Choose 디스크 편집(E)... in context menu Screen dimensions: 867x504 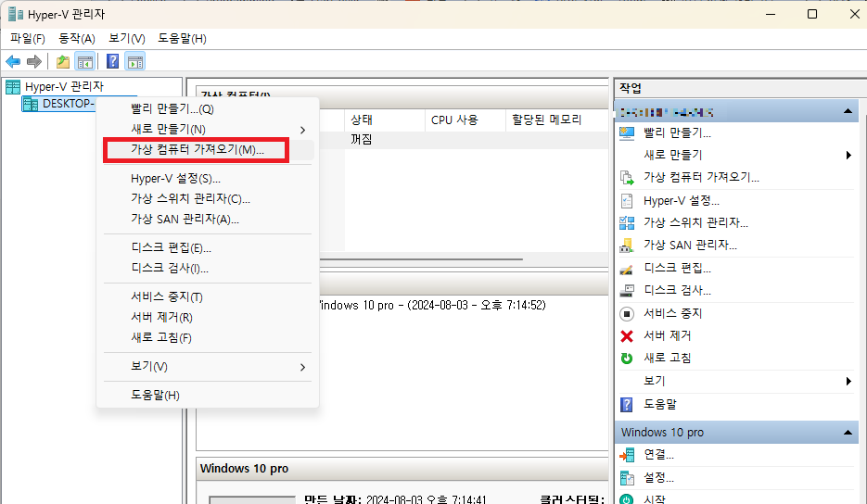point(208,248)
